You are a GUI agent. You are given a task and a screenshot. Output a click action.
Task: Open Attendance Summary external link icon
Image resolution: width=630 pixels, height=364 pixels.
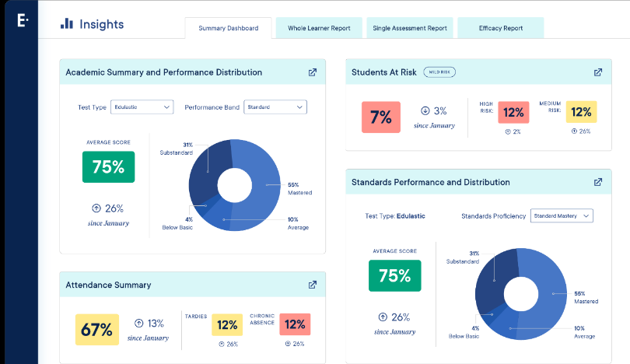click(313, 285)
